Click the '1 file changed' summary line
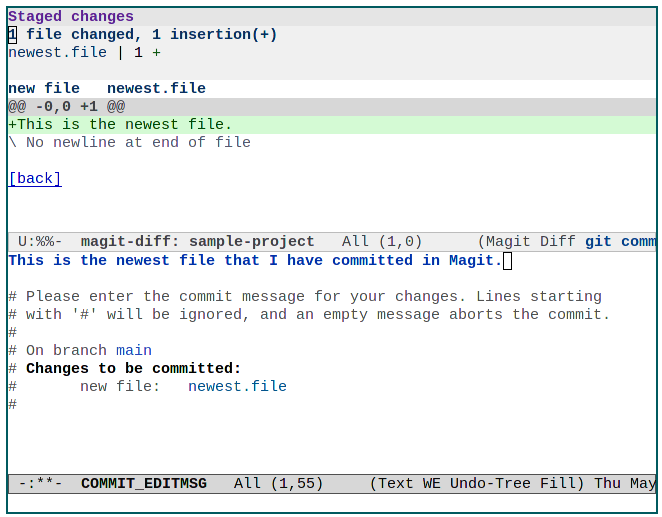 [142, 35]
